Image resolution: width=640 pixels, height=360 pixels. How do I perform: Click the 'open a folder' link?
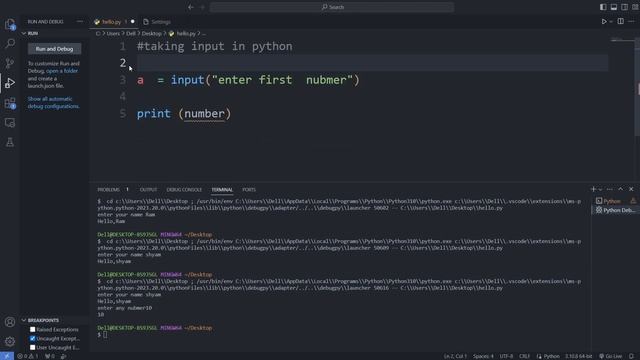(62, 71)
